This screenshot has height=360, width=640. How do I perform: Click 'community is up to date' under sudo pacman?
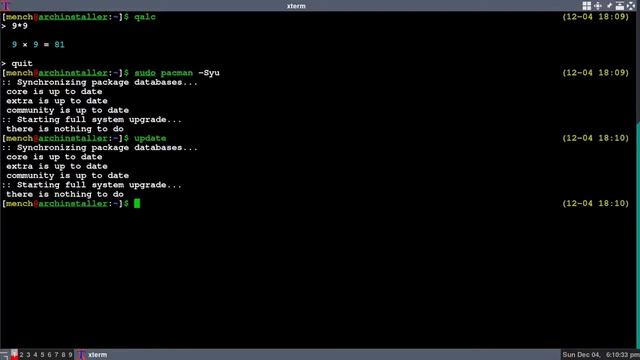(x=68, y=110)
